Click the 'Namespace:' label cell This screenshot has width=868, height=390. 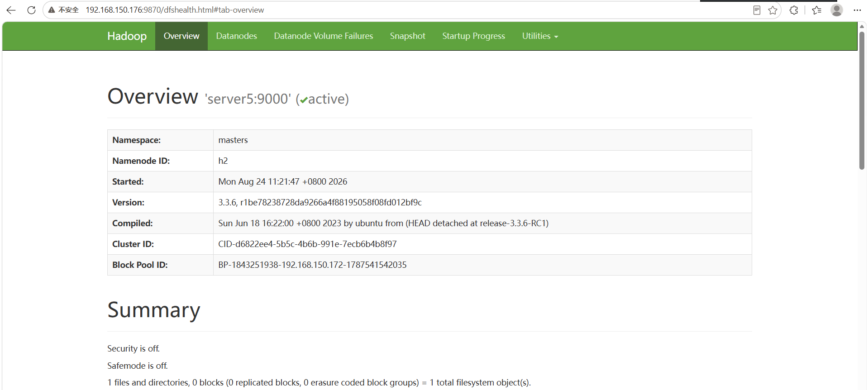coord(160,140)
